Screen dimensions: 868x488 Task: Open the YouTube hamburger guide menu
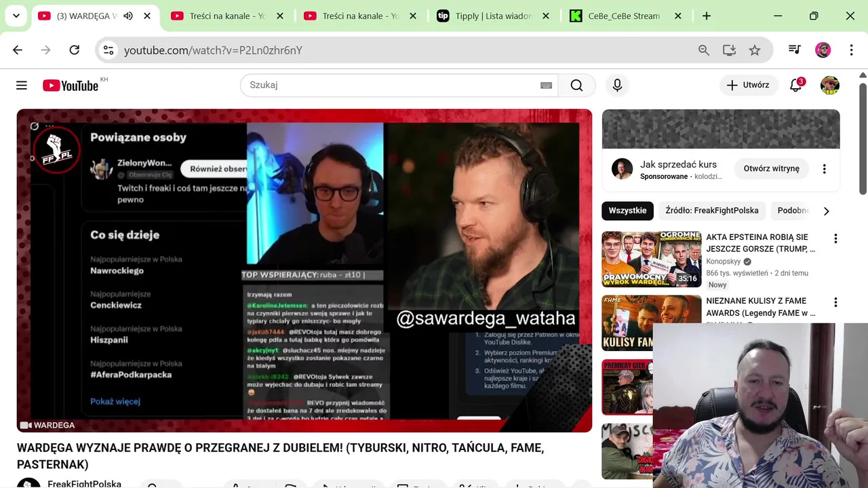click(x=22, y=85)
